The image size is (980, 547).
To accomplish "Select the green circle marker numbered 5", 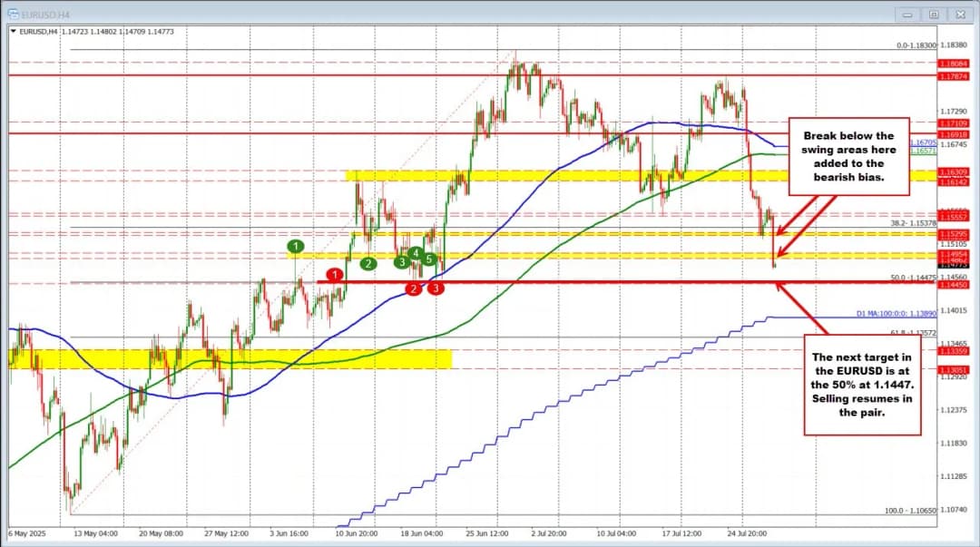I will pyautogui.click(x=428, y=259).
